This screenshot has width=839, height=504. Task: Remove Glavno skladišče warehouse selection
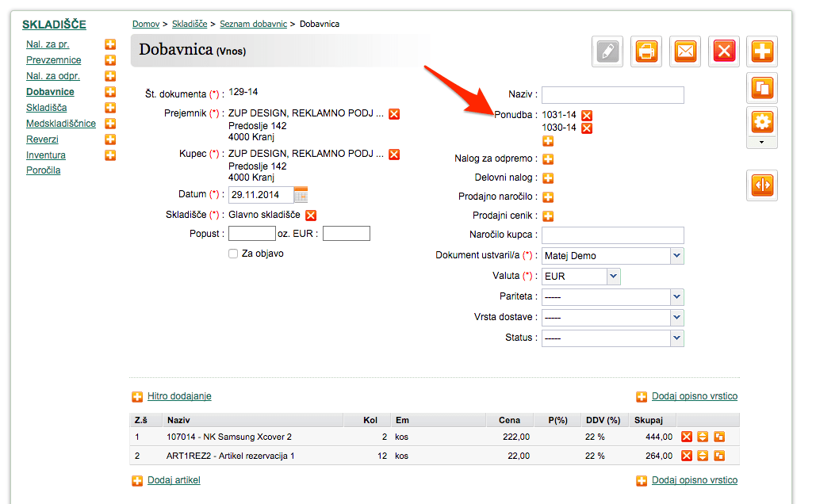coord(311,216)
